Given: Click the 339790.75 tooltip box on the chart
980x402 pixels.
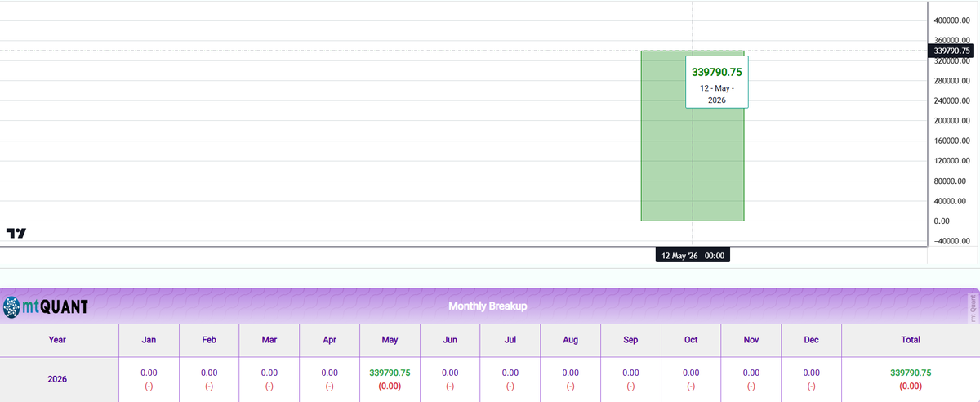Looking at the screenshot, I should pyautogui.click(x=717, y=82).
